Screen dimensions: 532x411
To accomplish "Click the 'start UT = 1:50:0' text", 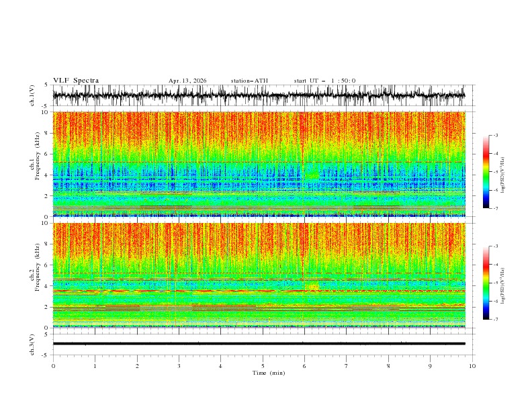I will (x=324, y=81).
